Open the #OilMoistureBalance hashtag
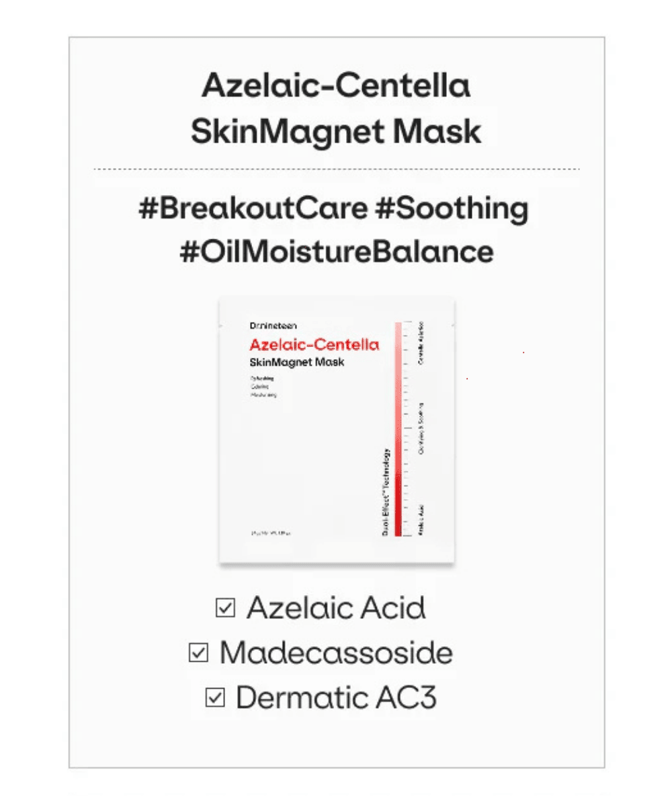 coord(336,253)
